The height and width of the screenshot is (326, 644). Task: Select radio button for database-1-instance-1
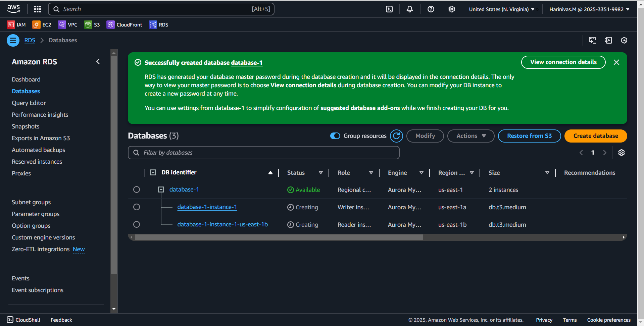point(137,207)
